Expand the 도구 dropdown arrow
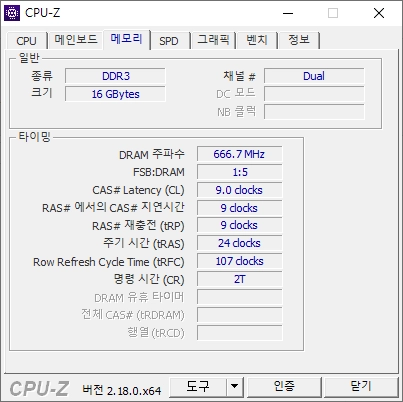 pyautogui.click(x=235, y=386)
